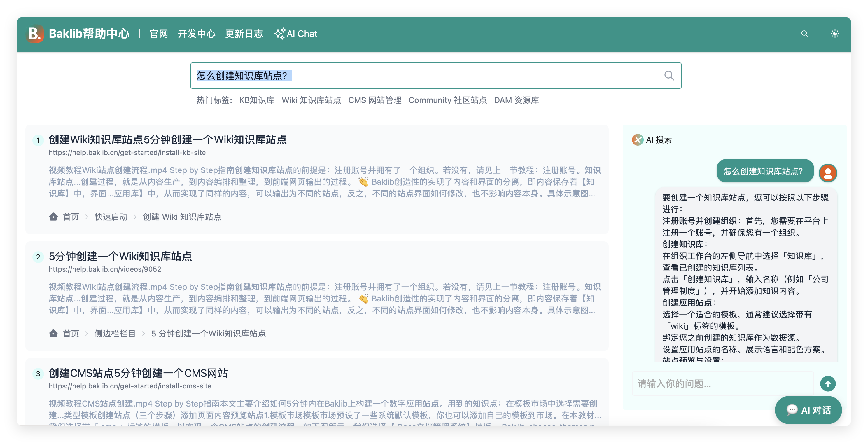Select the KB知识库 hot tag
This screenshot has height=443, width=868.
[257, 100]
